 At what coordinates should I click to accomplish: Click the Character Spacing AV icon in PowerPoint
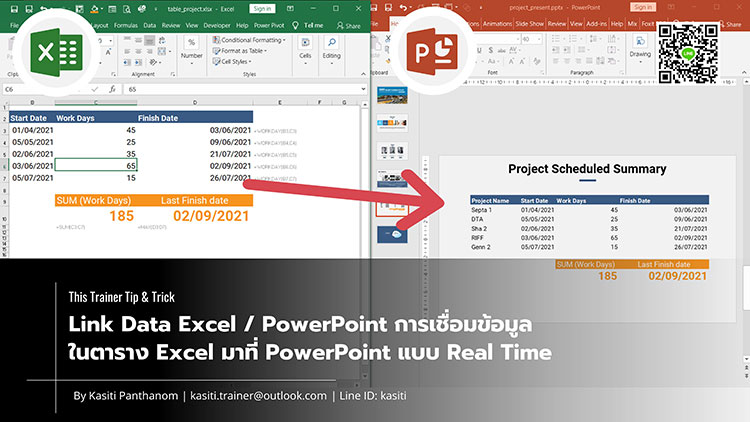pyautogui.click(x=513, y=50)
